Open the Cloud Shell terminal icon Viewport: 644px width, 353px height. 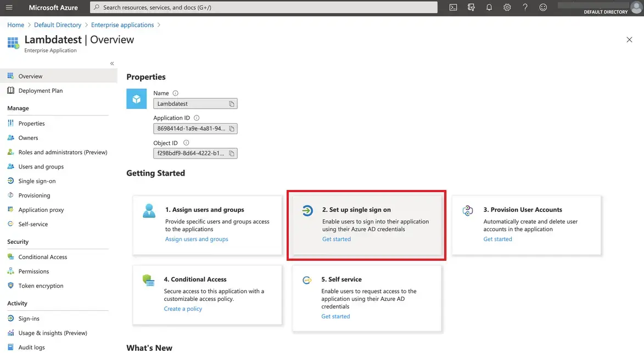(452, 7)
